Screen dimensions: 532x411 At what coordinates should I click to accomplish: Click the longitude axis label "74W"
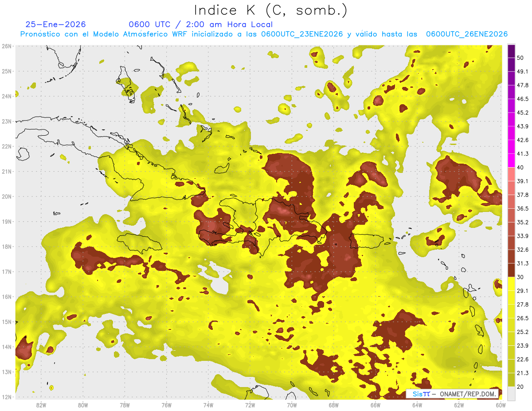208,405
